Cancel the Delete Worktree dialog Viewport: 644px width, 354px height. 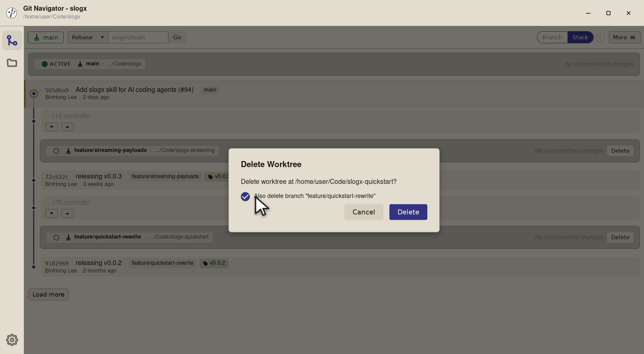click(x=364, y=212)
